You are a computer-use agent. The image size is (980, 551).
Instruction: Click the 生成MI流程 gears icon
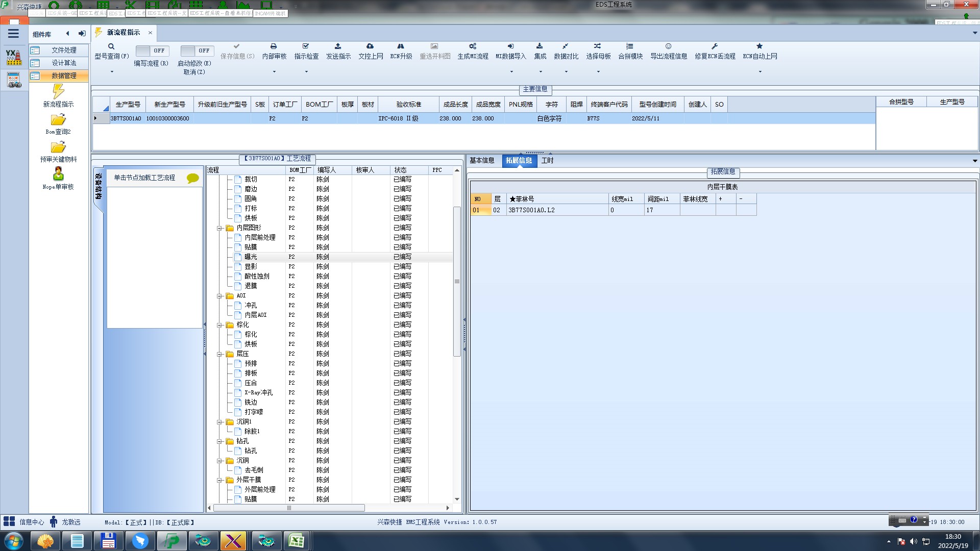click(473, 46)
